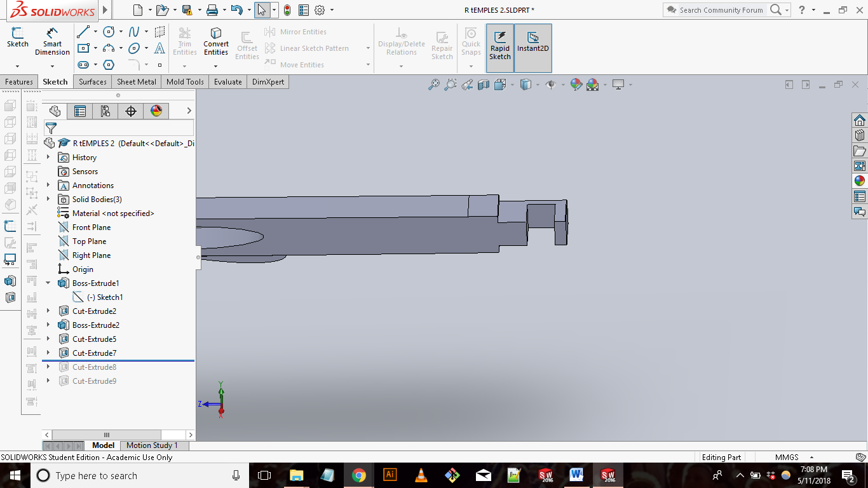Screen dimensions: 868x488
Task: Expand the History tree node
Action: (48, 158)
